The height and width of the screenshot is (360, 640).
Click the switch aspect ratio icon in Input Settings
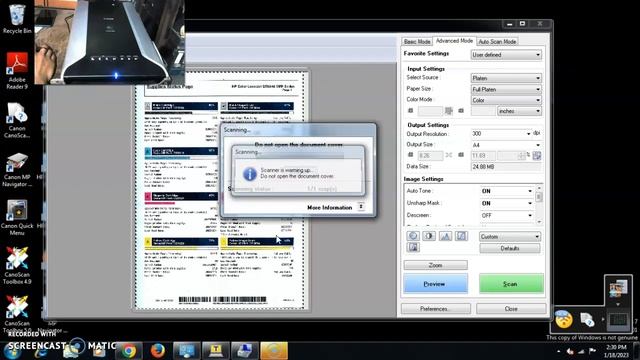click(449, 111)
